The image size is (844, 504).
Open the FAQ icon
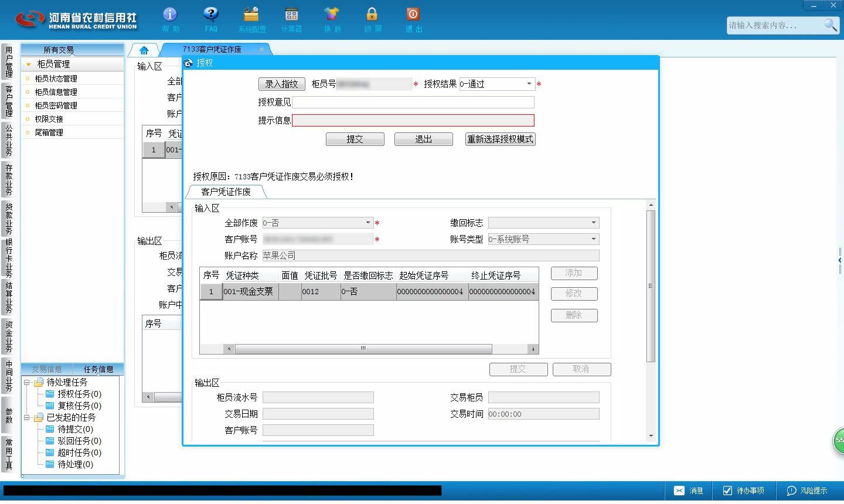pos(211,19)
